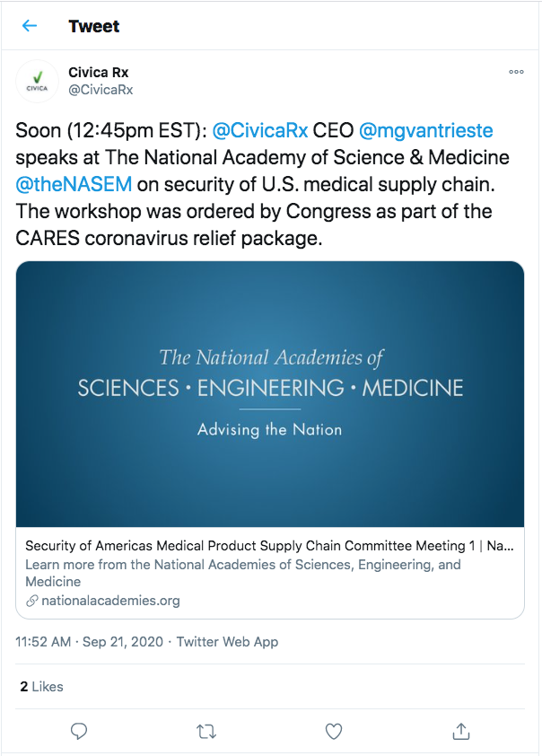Open the @CivicaRx mention link
The height and width of the screenshot is (756, 542).
click(260, 130)
